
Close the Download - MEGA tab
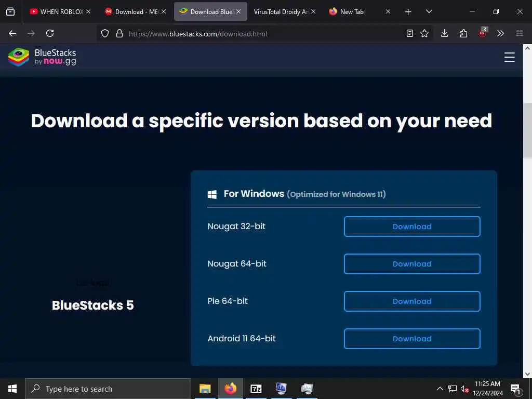click(164, 11)
